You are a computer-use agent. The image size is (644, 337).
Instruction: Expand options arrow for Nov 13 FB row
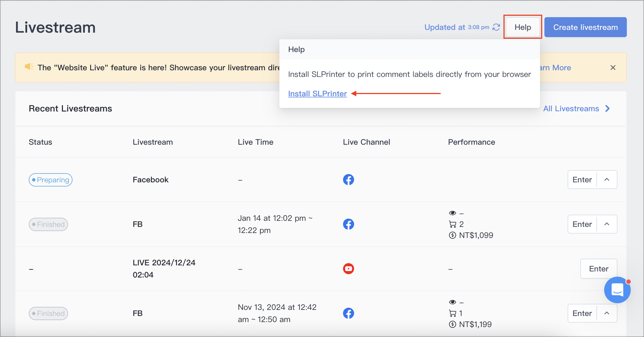(607, 313)
